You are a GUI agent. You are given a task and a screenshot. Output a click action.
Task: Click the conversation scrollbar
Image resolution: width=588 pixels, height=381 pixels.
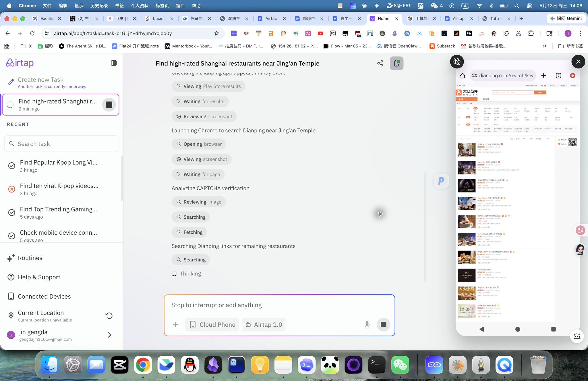click(x=425, y=227)
